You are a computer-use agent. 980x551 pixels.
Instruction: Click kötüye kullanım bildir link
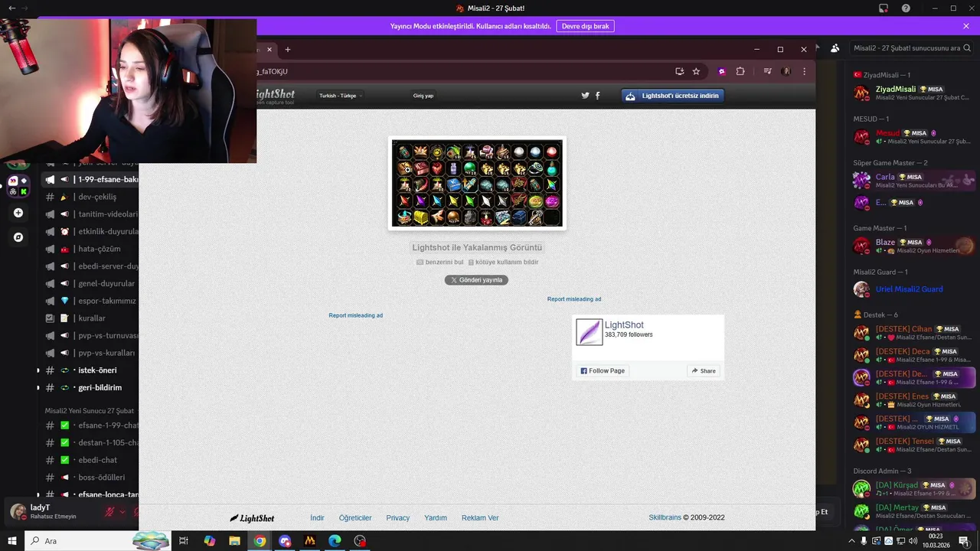pyautogui.click(x=503, y=262)
